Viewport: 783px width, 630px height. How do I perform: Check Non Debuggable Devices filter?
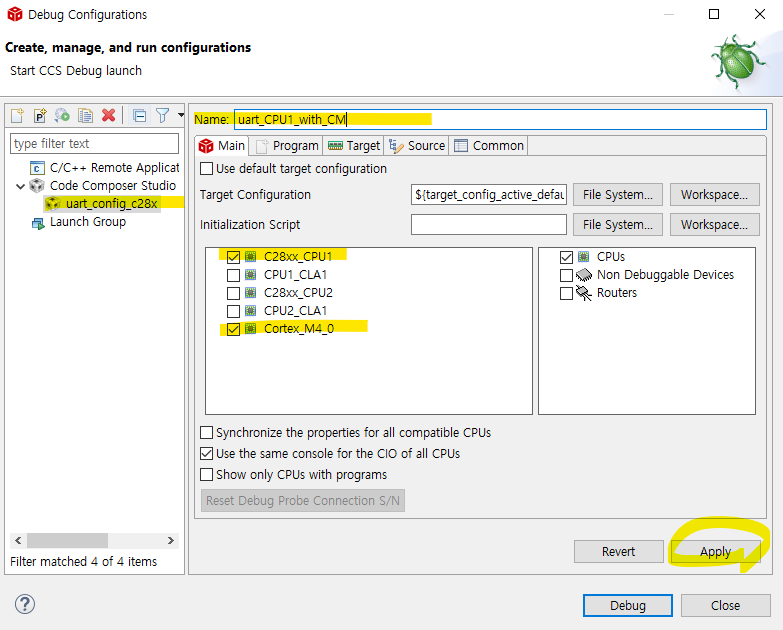click(x=566, y=275)
